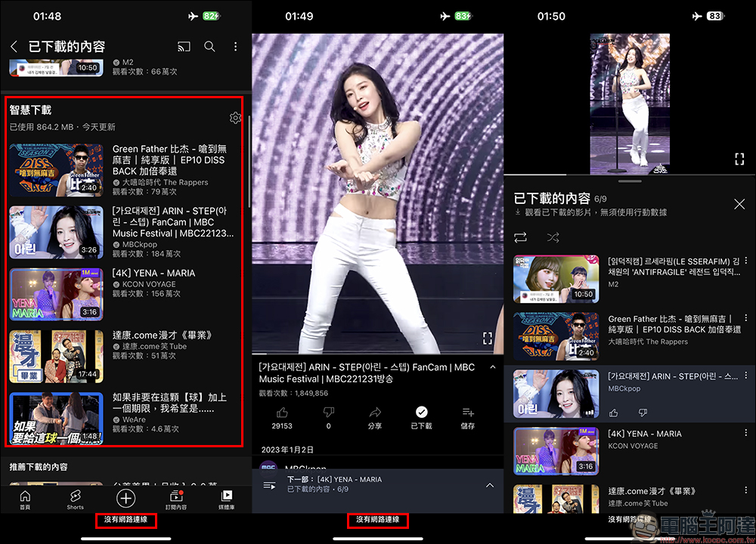Open the YENA MARIA thumbnail in 智慧下載
This screenshot has width=756, height=544.
pos(57,295)
